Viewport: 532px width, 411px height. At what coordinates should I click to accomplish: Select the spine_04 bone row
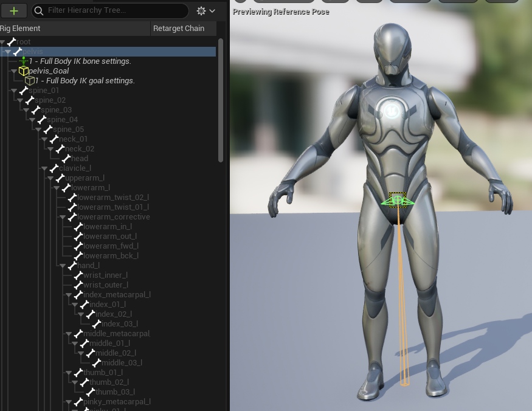(108, 120)
